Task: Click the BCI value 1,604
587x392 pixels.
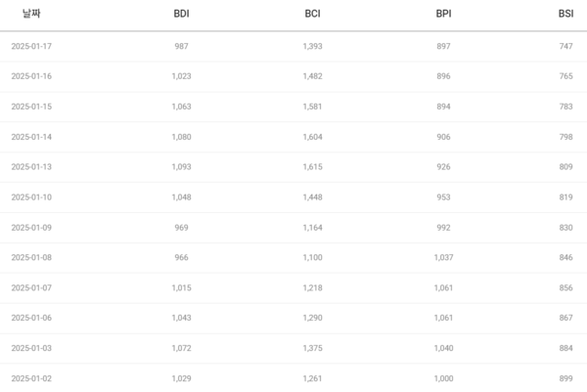Action: [313, 137]
